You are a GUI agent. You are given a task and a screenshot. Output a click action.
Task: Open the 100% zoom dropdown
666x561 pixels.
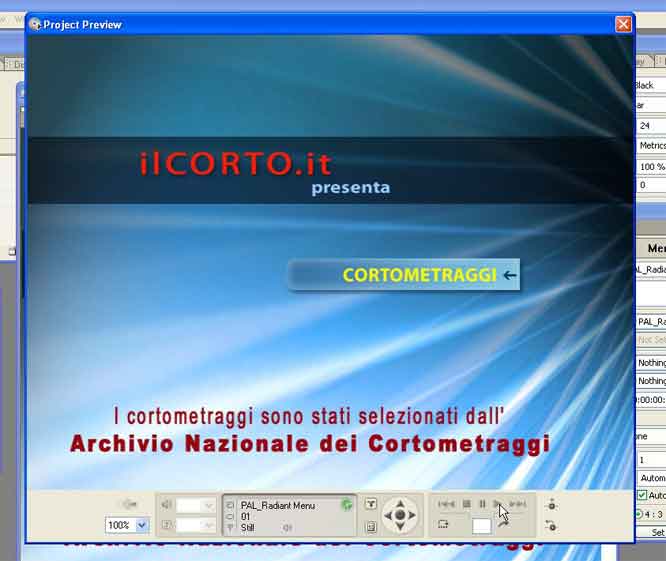[x=141, y=525]
